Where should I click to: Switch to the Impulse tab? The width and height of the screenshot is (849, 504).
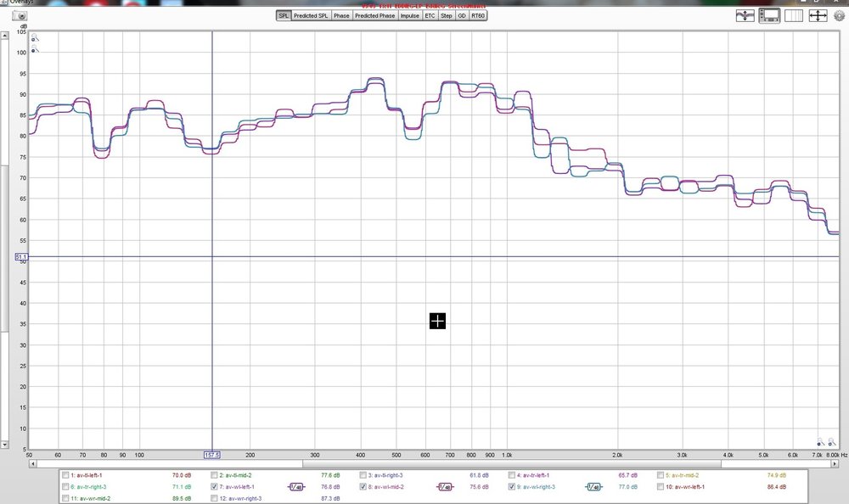pos(410,16)
